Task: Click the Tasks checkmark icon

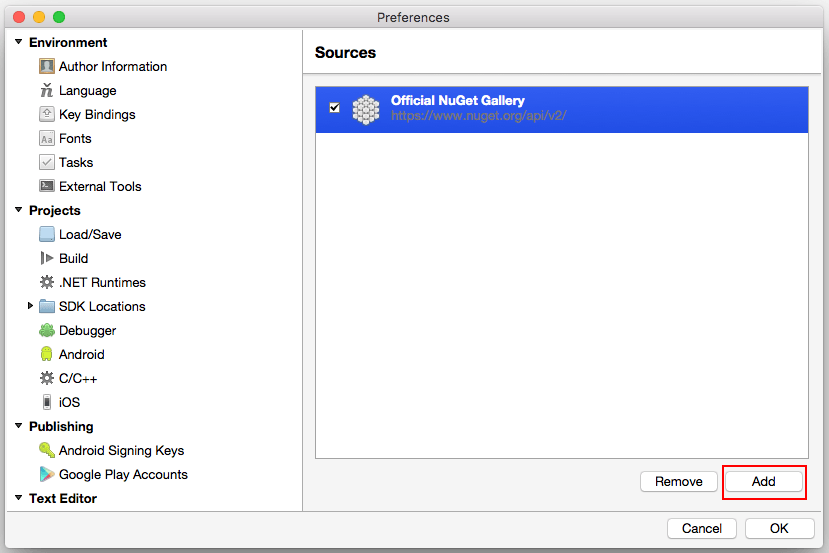Action: coord(47,162)
